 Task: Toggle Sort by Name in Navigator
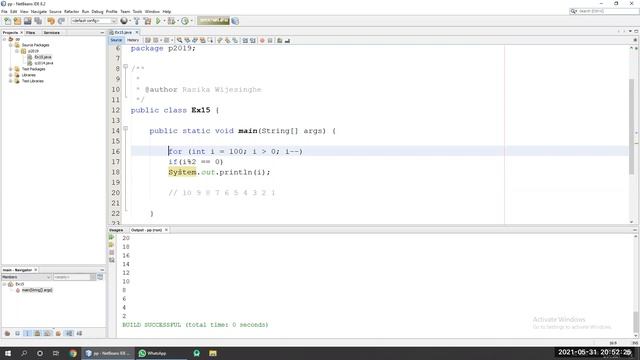(x=69, y=333)
